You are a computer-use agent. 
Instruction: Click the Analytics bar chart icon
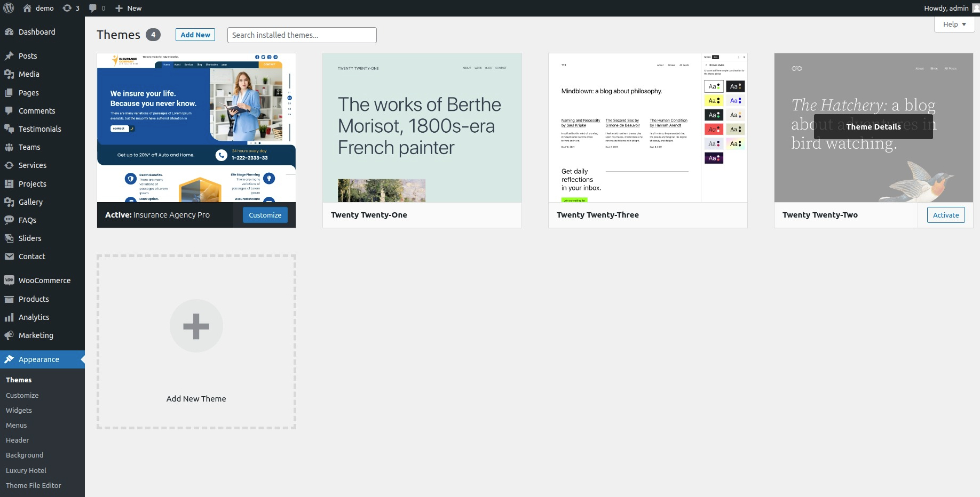click(9, 317)
